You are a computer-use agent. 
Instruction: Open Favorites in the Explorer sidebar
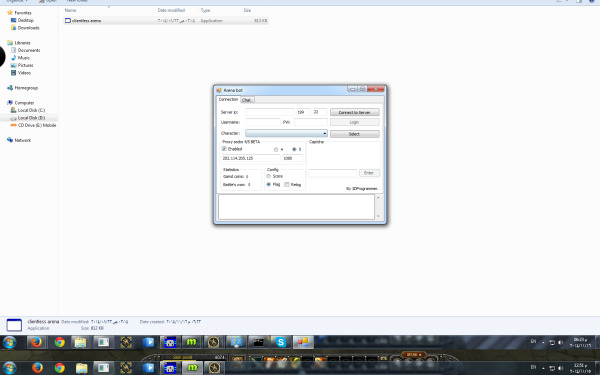pos(23,13)
